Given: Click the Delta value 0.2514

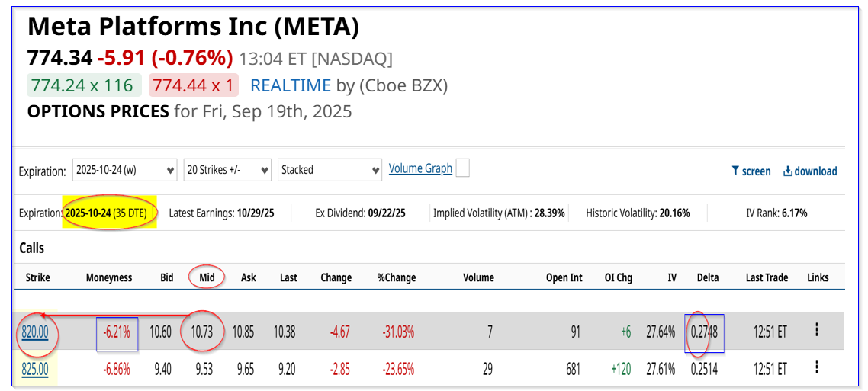Looking at the screenshot, I should click(x=704, y=369).
